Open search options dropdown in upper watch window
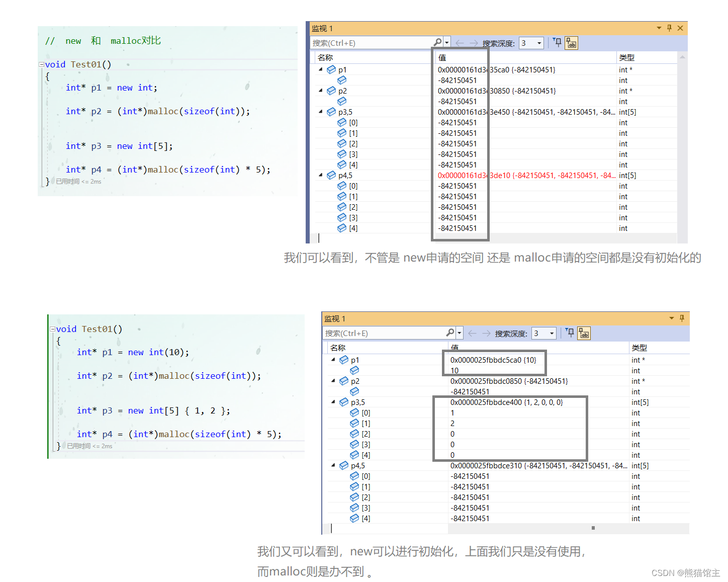The height and width of the screenshot is (582, 728). pyautogui.click(x=447, y=43)
